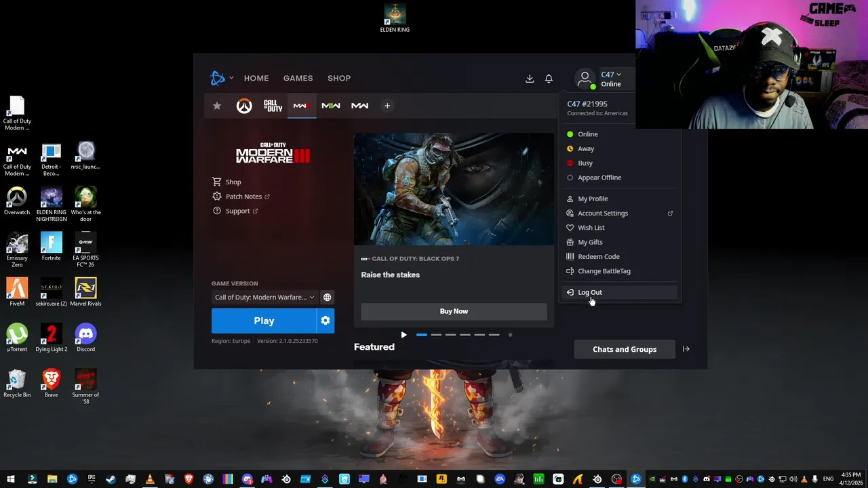Choose Change BattleTag menu item

[620, 271]
